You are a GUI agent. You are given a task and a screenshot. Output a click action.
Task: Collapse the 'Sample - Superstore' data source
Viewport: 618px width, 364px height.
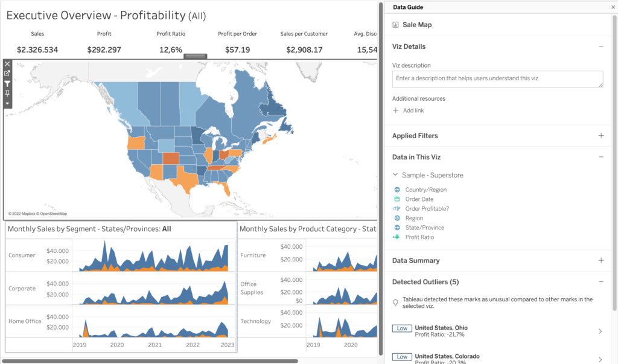(x=396, y=175)
